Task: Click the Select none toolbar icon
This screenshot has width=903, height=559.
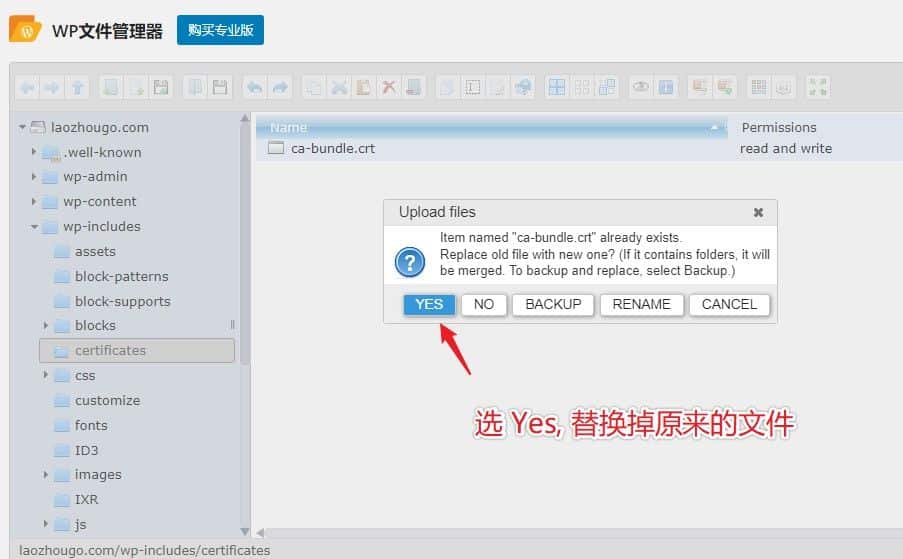Action: pos(582,88)
